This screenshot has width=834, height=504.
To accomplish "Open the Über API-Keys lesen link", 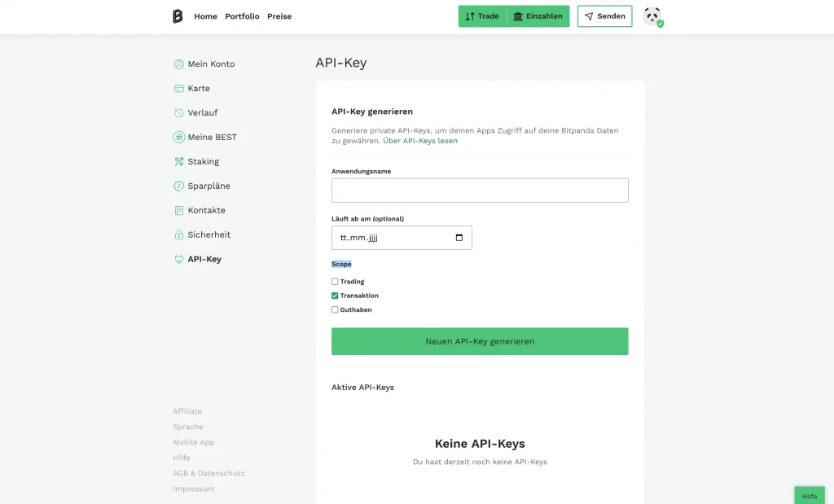I will (420, 141).
